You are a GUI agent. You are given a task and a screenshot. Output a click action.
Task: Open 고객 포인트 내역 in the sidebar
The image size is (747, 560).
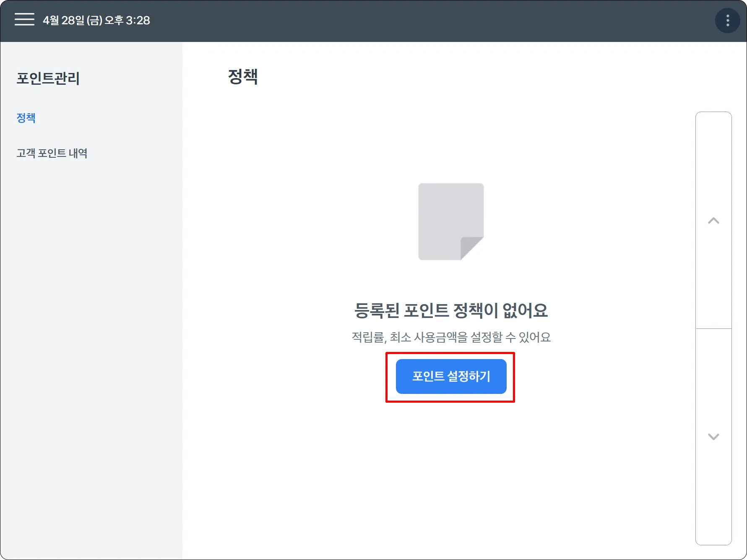52,153
